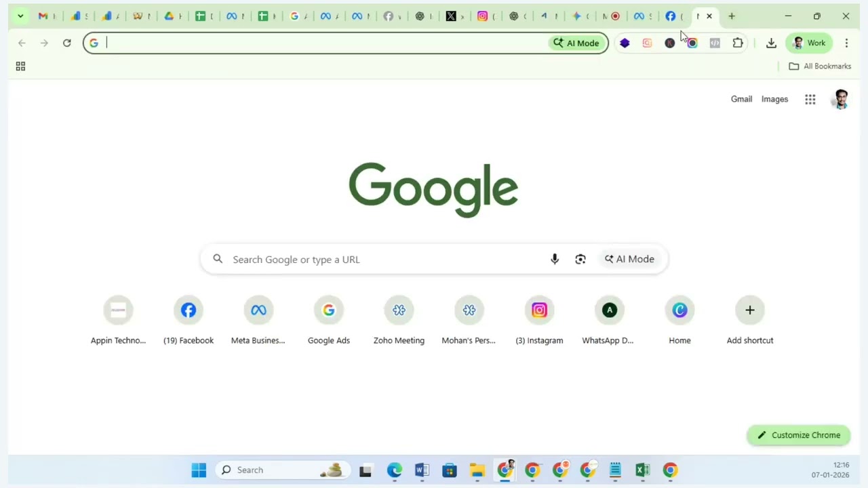Open Excel from the taskbar

(642, 470)
